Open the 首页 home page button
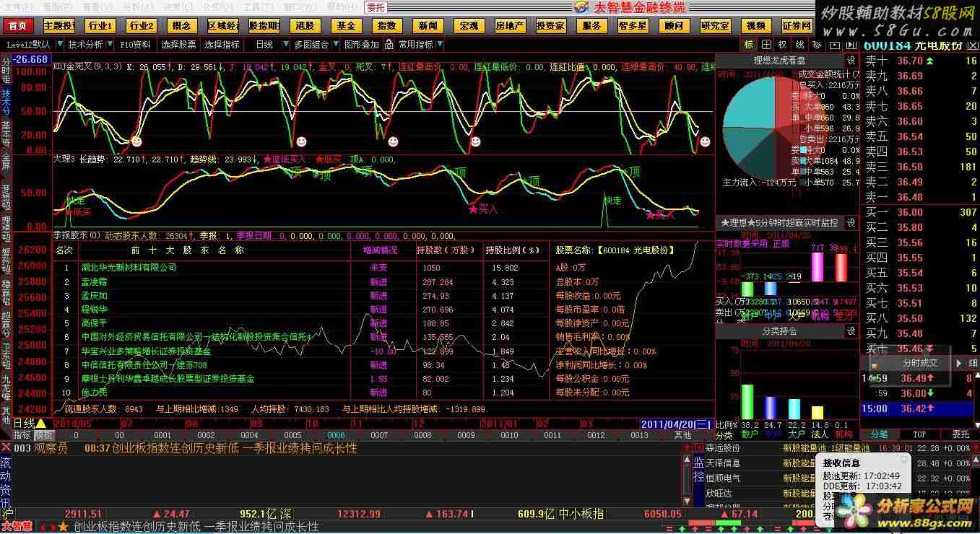Image resolution: width=980 pixels, height=534 pixels. point(17,26)
